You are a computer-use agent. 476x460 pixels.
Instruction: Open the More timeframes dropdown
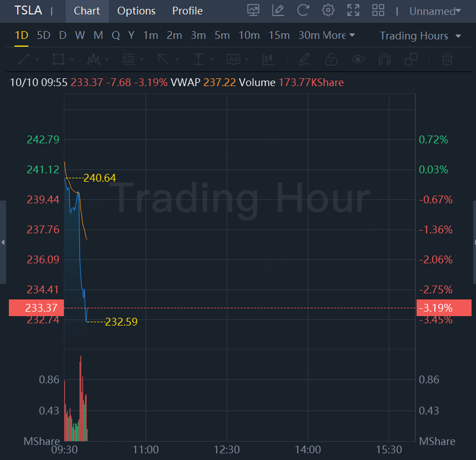click(338, 35)
